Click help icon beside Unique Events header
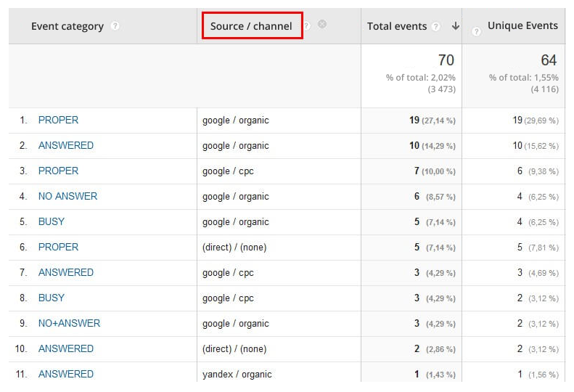Viewport: 574px width, 392px height. [476, 31]
